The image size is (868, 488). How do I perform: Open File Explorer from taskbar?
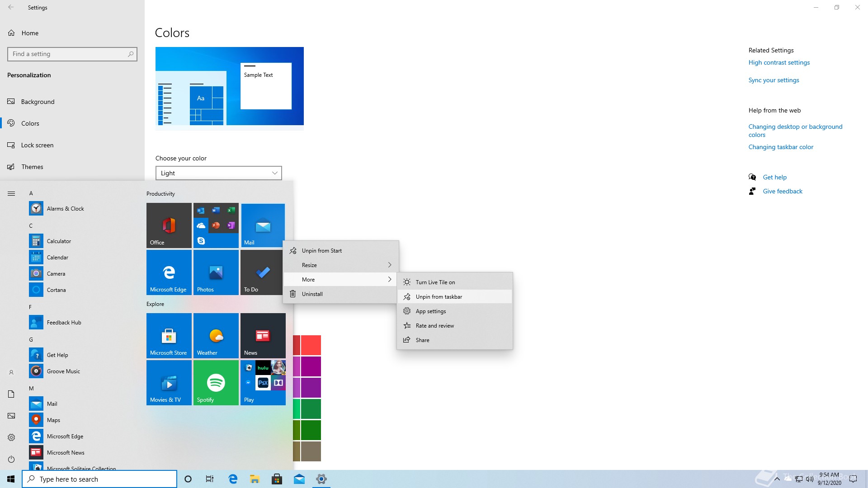pos(255,479)
